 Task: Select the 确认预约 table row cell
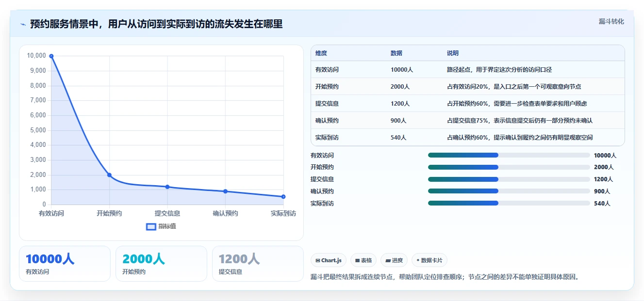point(327,121)
